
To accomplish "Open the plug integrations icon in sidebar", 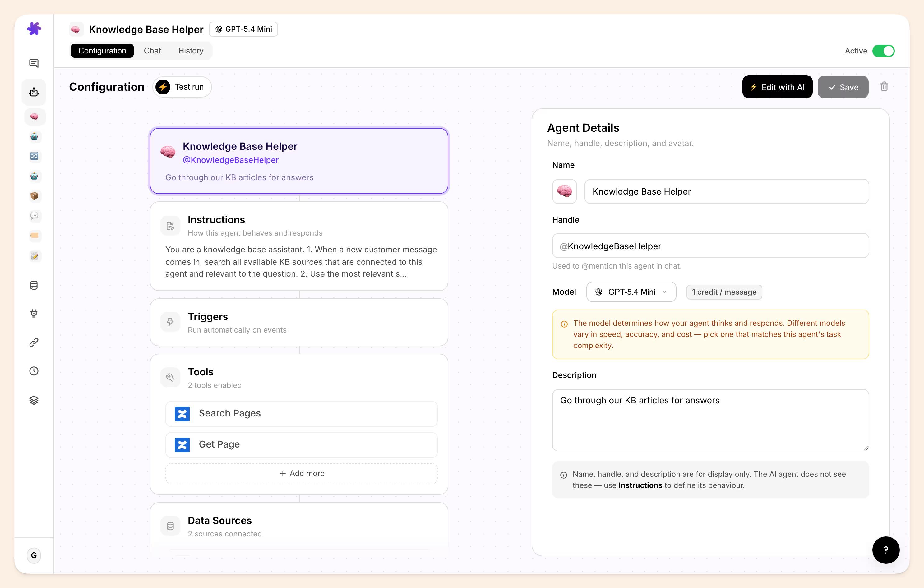I will click(34, 314).
